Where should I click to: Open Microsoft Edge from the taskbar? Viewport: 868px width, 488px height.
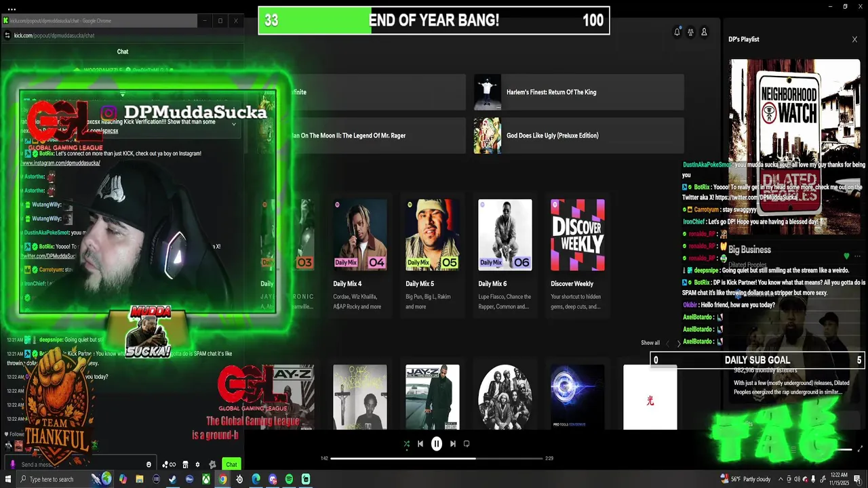click(256, 479)
